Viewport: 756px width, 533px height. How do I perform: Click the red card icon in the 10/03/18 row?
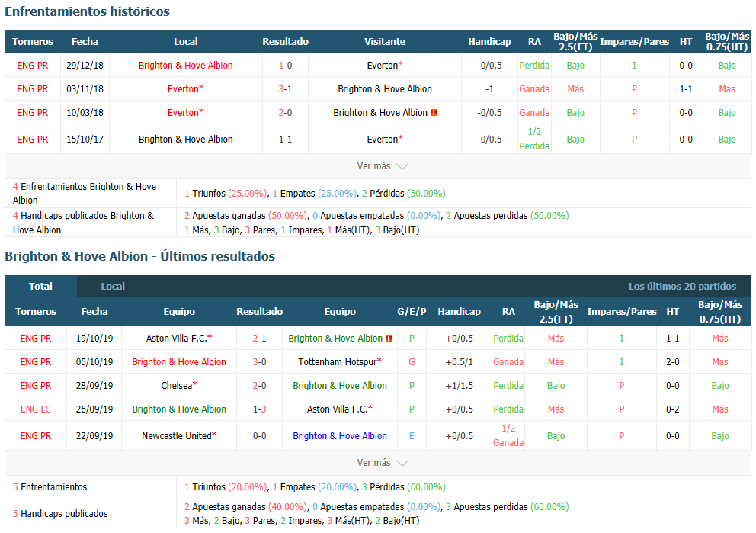(434, 112)
